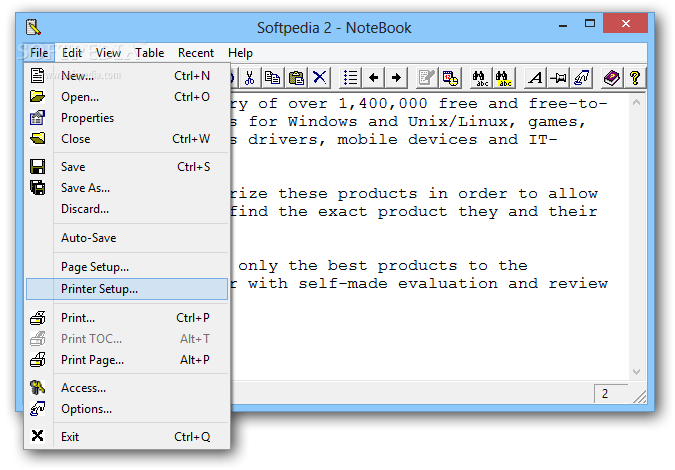Click the page number 2 status field

[611, 393]
